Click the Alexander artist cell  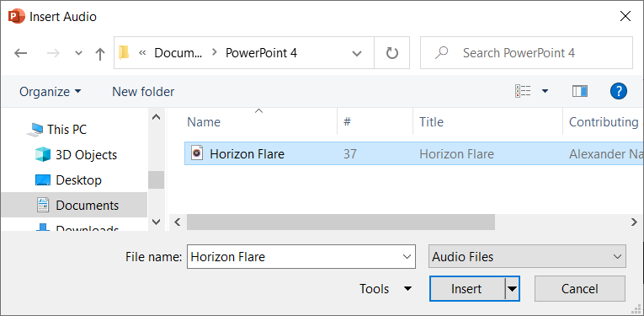606,154
